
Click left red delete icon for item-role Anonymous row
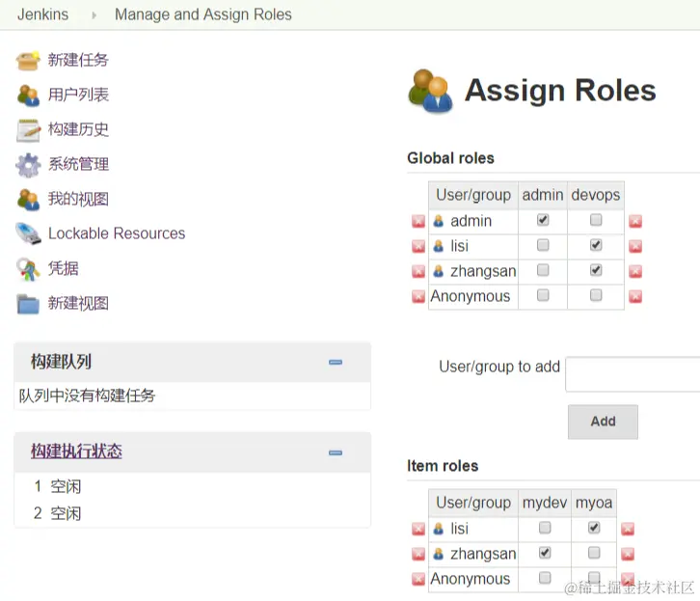coord(418,579)
